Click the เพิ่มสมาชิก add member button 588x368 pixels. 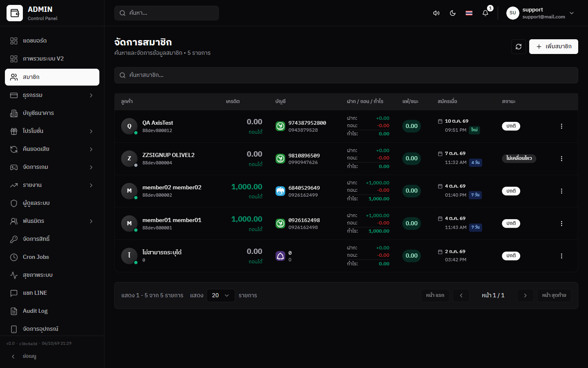[554, 47]
